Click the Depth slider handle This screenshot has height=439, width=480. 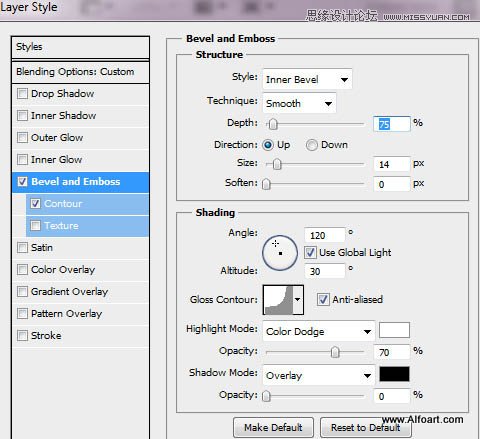(x=273, y=124)
